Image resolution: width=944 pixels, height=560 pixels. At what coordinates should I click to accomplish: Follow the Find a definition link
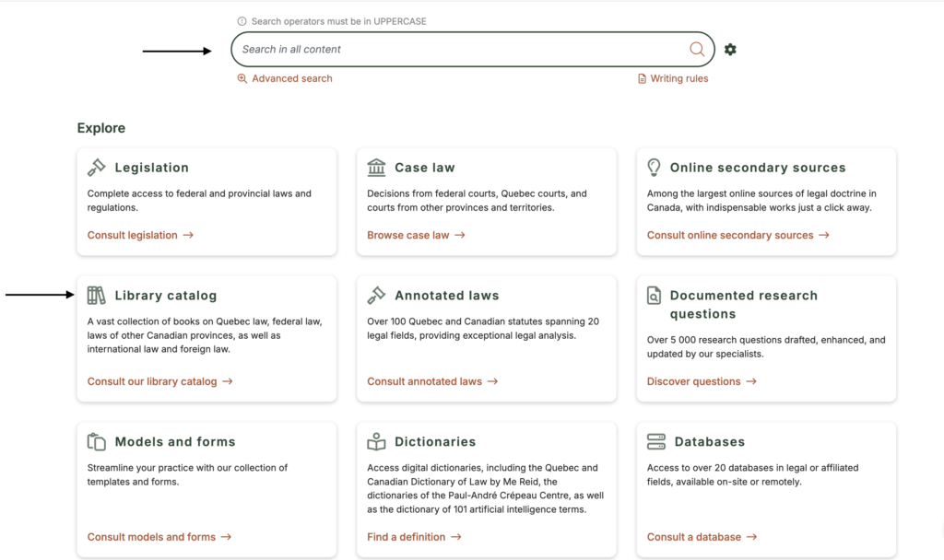[407, 537]
